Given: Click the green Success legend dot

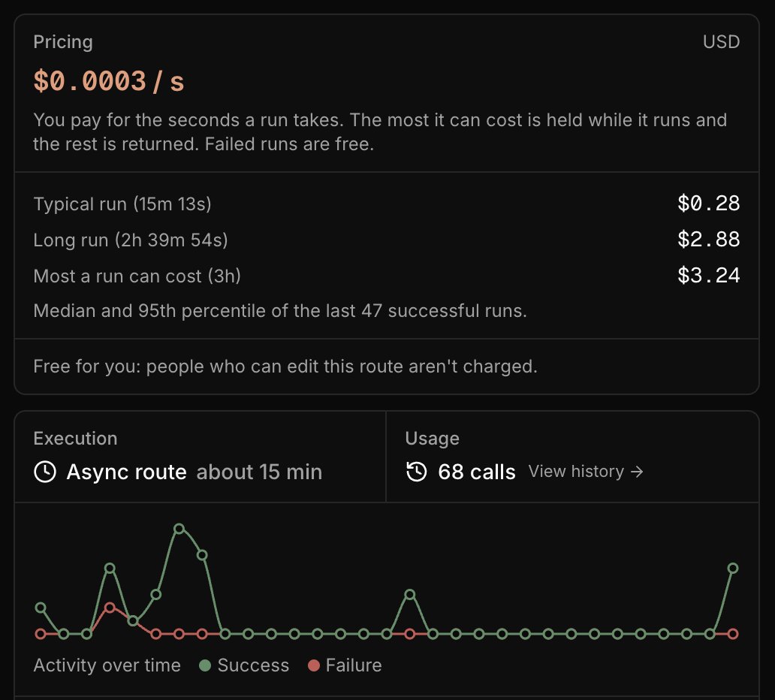Looking at the screenshot, I should click(x=204, y=665).
